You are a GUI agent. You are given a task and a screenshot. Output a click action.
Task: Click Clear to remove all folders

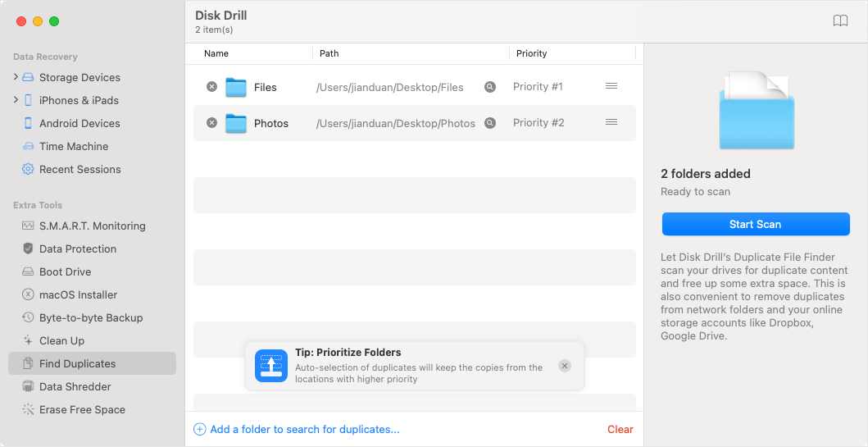pos(620,429)
